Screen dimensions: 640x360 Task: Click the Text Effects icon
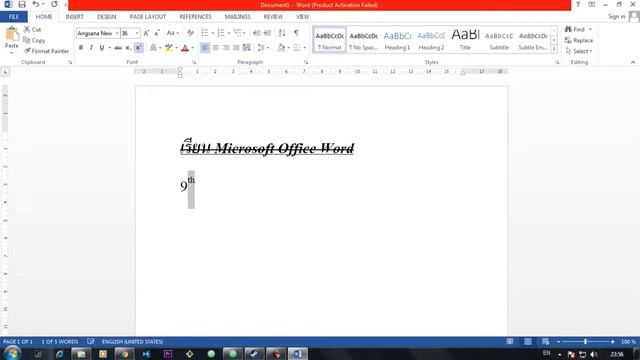coord(153,48)
